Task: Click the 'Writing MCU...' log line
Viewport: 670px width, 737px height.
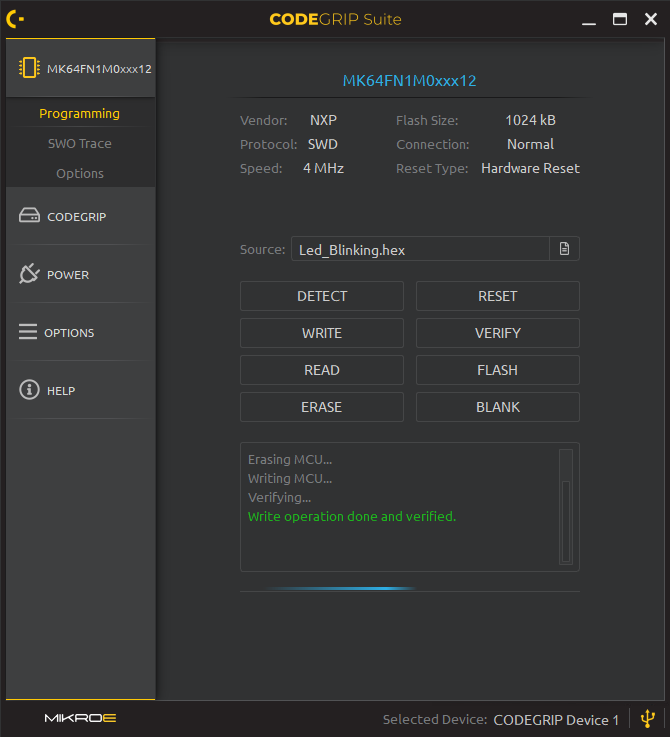Action: pyautogui.click(x=290, y=478)
